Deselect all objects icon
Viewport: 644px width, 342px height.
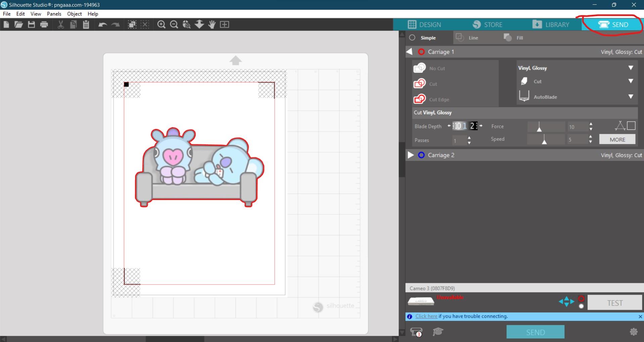pos(145,25)
